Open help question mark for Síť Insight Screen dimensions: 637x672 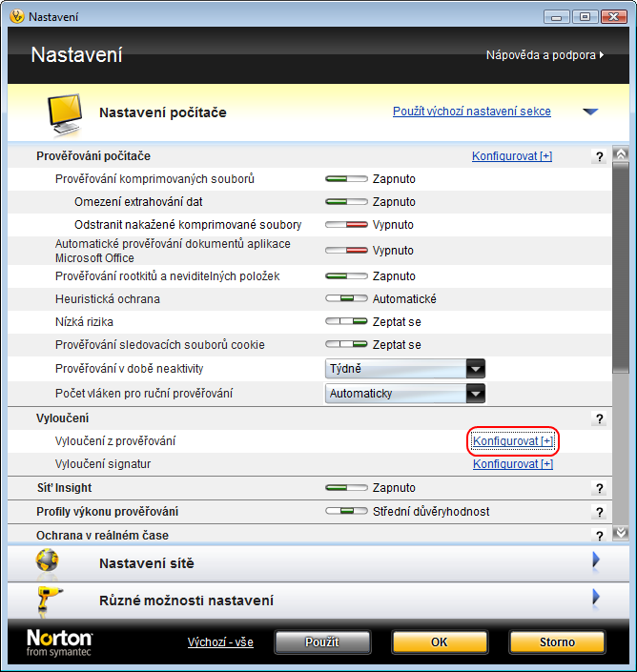point(599,488)
